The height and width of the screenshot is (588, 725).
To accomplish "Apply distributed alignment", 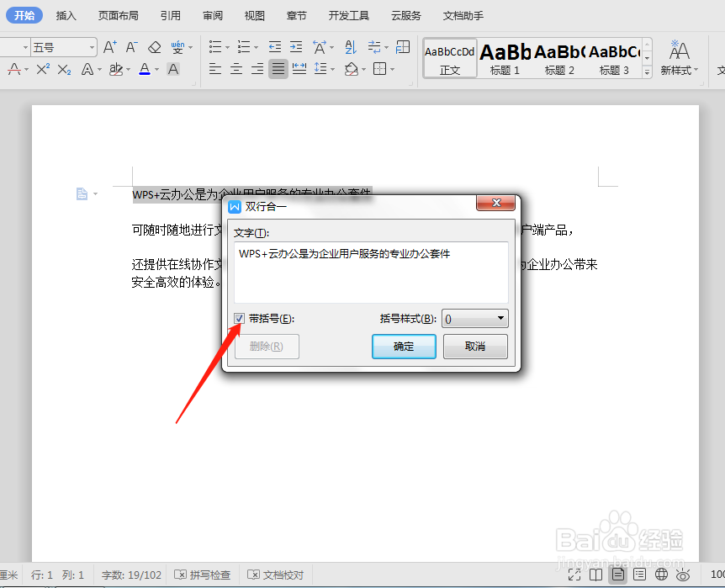I will pos(299,69).
